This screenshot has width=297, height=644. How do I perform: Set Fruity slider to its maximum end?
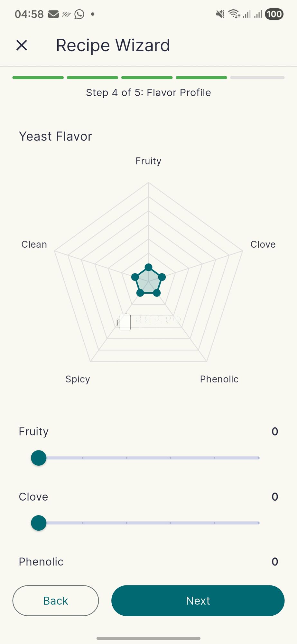pos(258,458)
